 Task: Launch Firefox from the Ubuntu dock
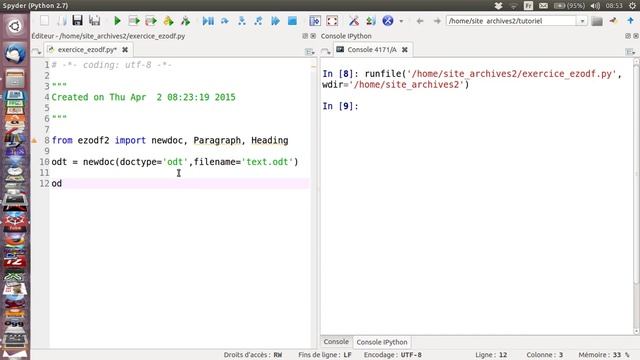click(x=15, y=240)
